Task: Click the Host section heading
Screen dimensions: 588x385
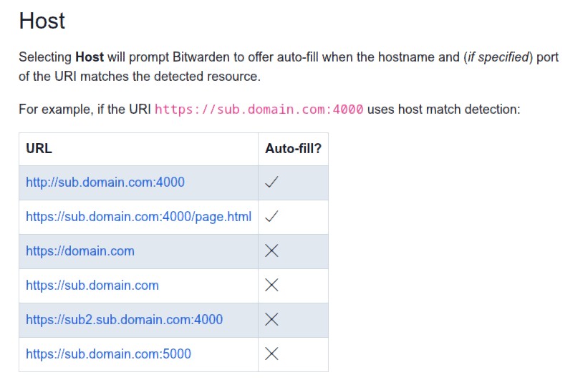Action: (42, 21)
